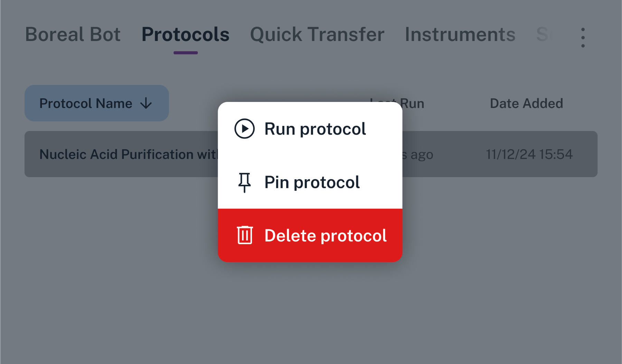Select the pin icon in the menu

tap(245, 182)
